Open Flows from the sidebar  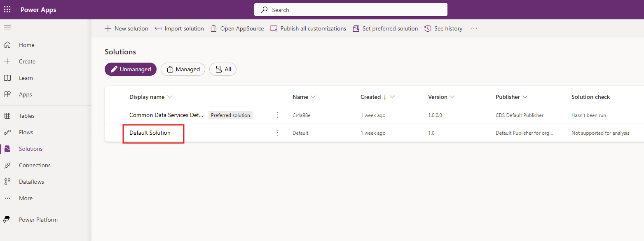26,132
